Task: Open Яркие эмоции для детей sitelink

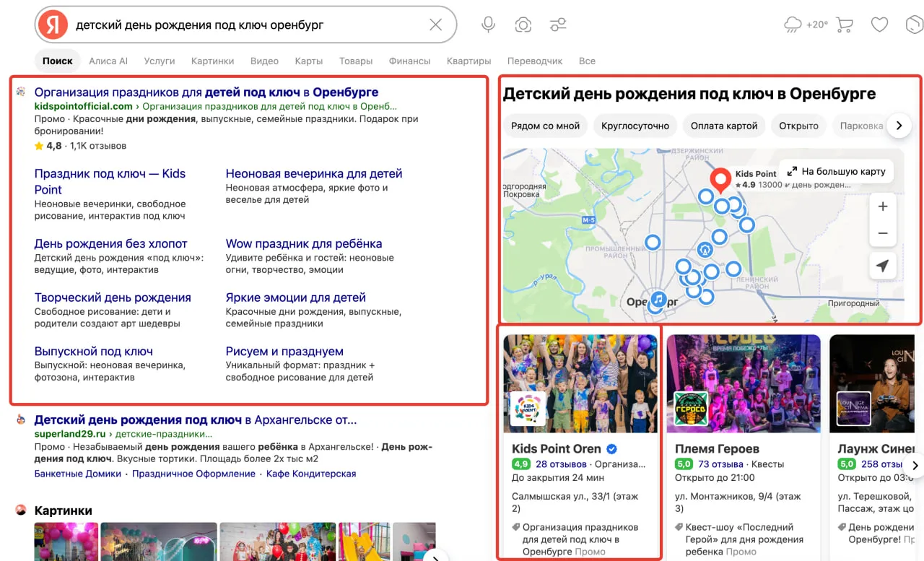Action: tap(296, 297)
